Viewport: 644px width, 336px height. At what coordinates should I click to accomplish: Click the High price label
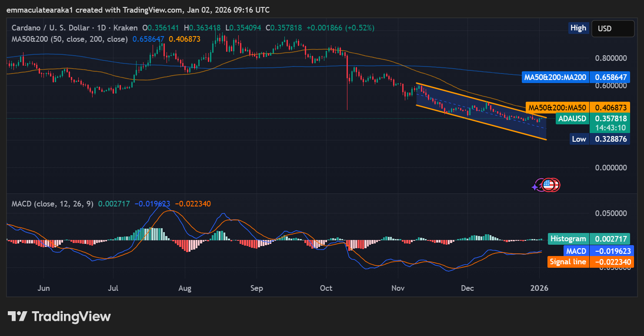pyautogui.click(x=578, y=28)
